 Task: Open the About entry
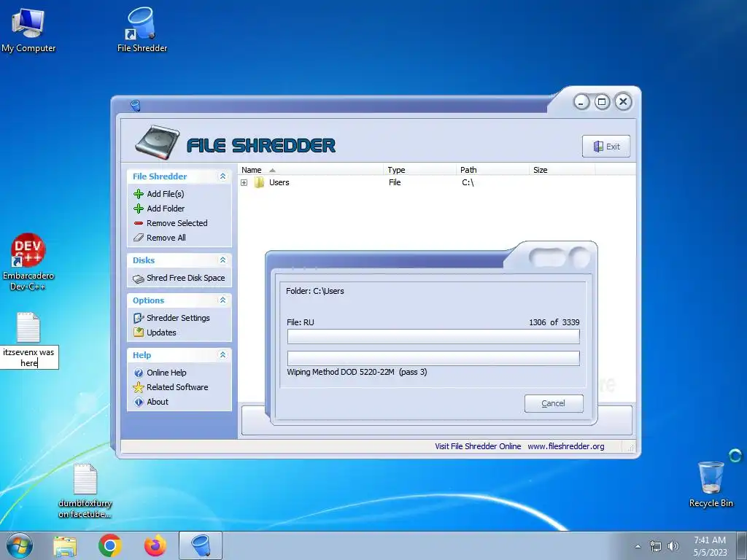tap(158, 402)
